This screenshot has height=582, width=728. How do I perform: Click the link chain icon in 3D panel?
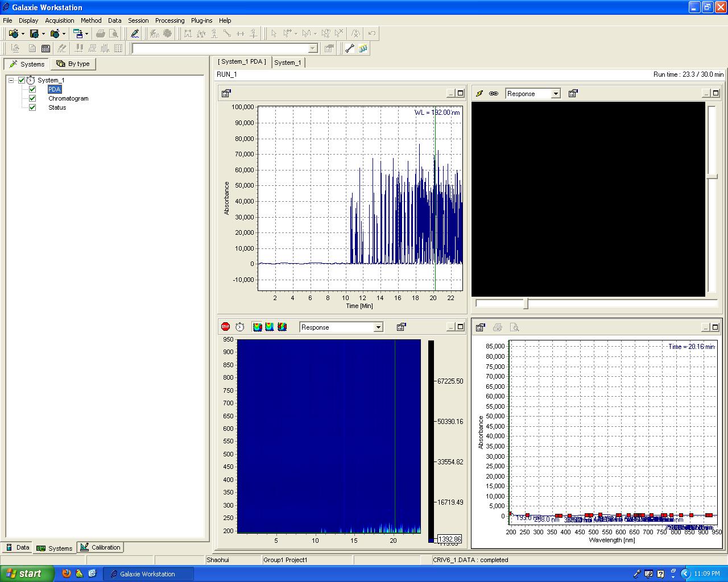pyautogui.click(x=494, y=94)
